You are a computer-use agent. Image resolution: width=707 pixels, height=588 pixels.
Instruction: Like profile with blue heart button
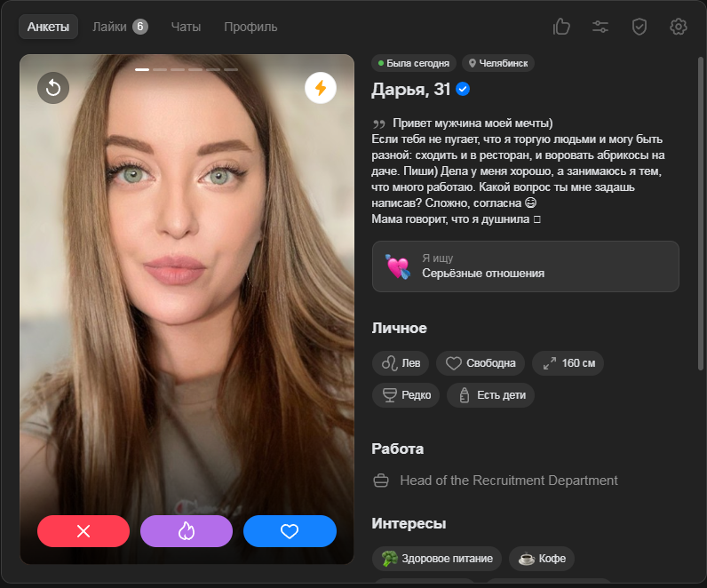click(x=290, y=531)
